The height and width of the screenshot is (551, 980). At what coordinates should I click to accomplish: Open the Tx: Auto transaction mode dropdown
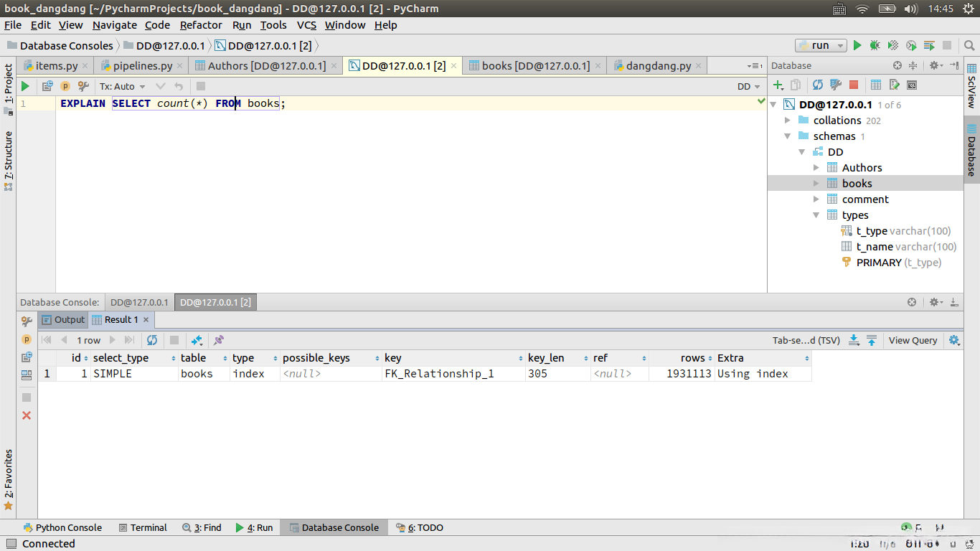[123, 86]
